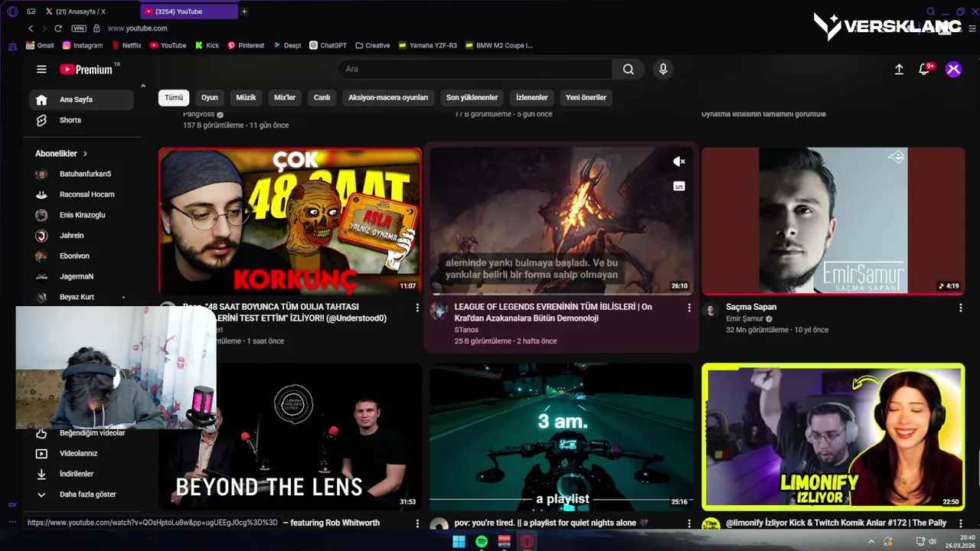Start voice search with microphone icon
The height and width of the screenshot is (551, 980).
(x=663, y=69)
